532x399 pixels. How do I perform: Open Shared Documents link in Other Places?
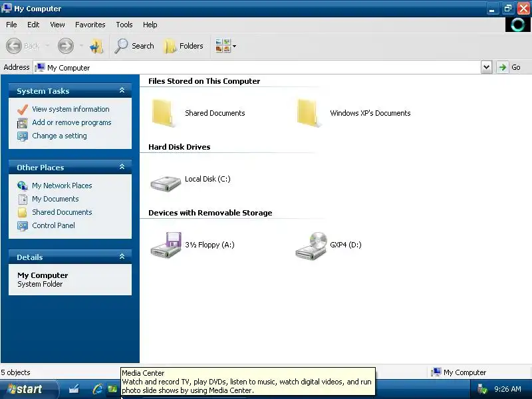62,212
